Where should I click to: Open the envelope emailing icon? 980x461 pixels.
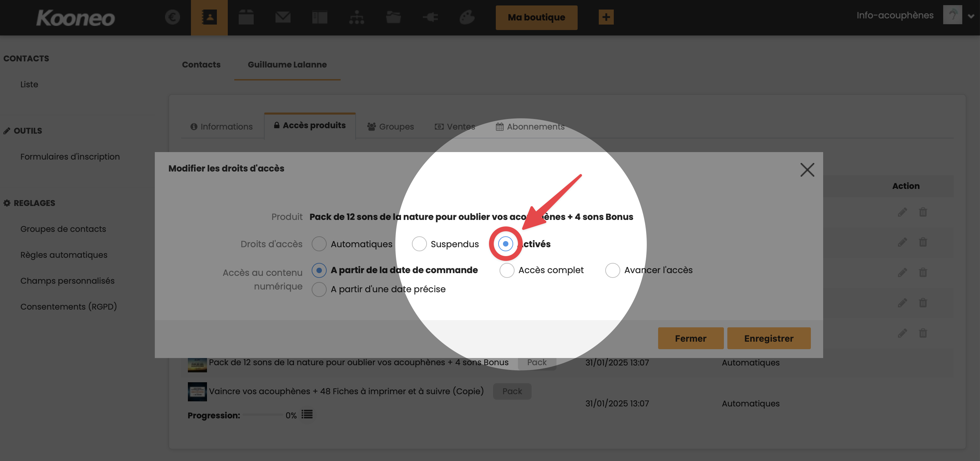click(x=283, y=17)
